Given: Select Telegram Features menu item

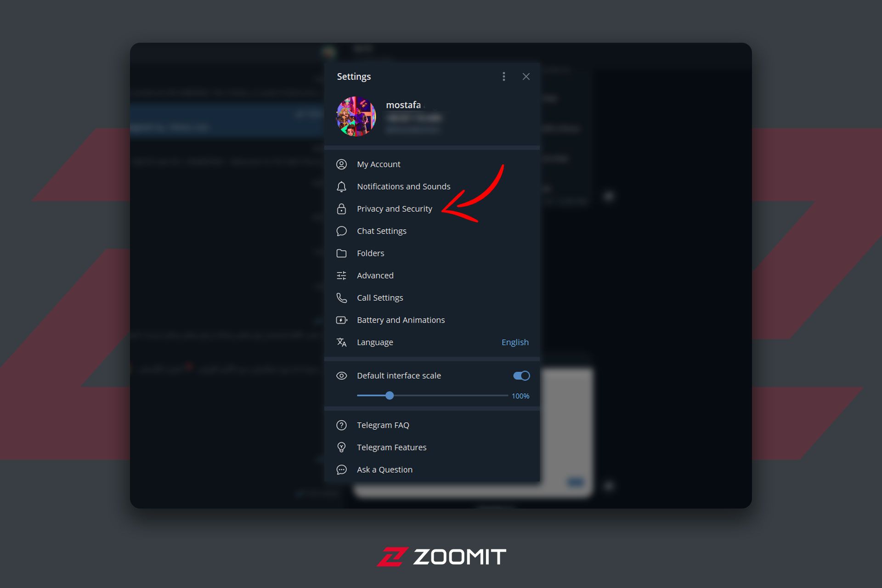Looking at the screenshot, I should click(x=391, y=447).
